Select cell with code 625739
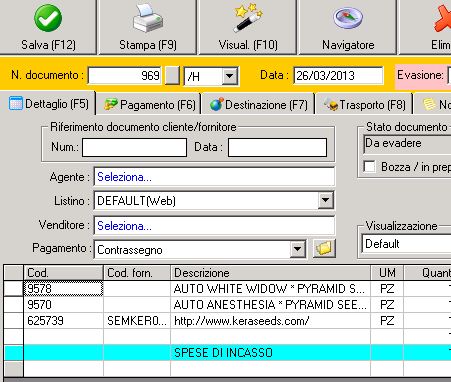 point(63,321)
